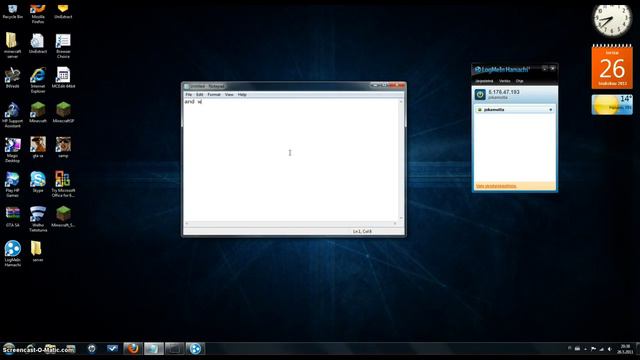Click the Action Center flag tray icon
Screen dimensions: 640x360
[x=593, y=349]
